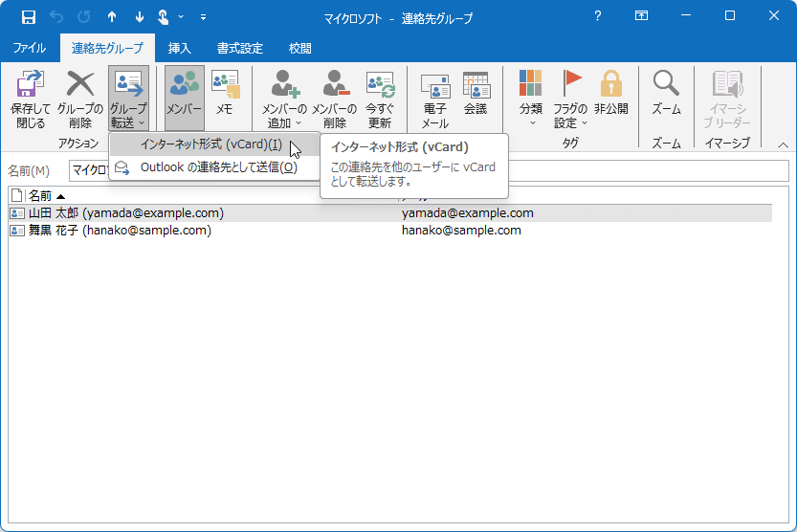Click グループ転送 dropdown button

128,100
